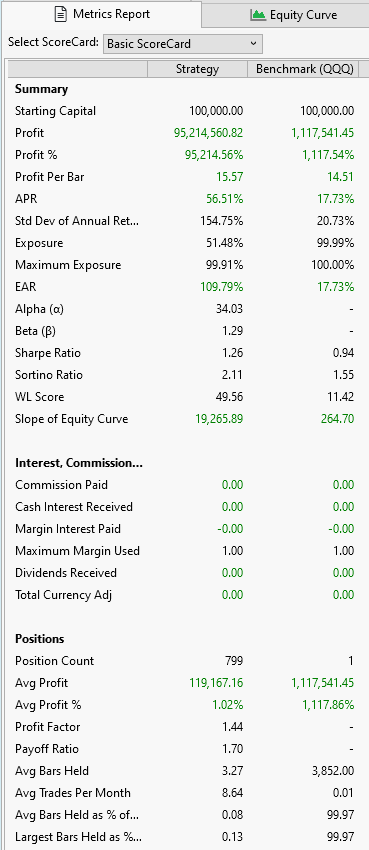369x850 pixels.
Task: Select the Starting Capital row
Action: point(184,111)
